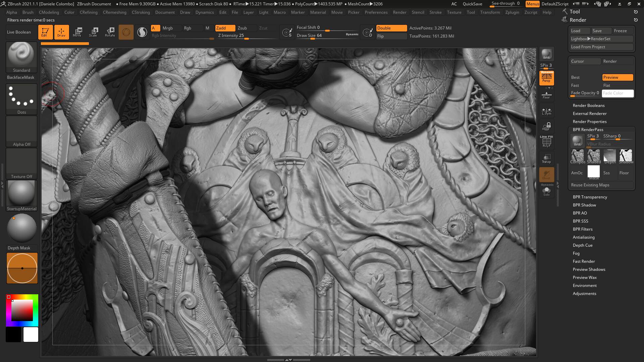Switch to the Scale tool
This screenshot has height=362, width=644.
(93, 32)
